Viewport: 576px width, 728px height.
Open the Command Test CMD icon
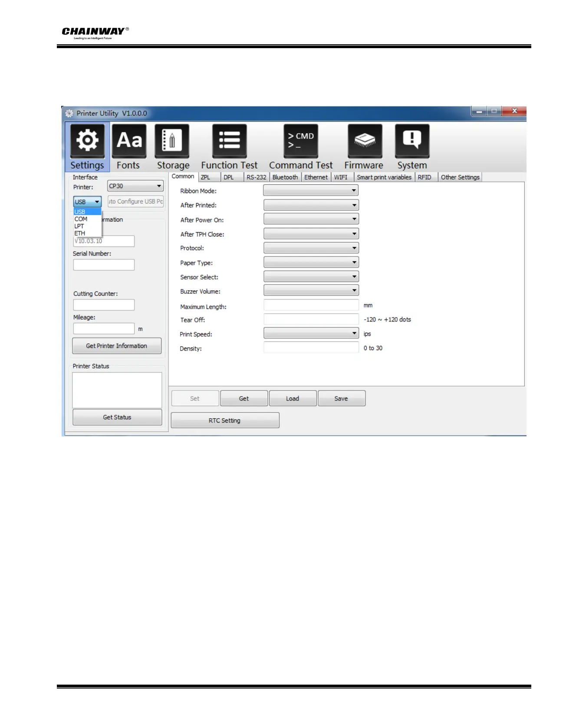coord(301,141)
